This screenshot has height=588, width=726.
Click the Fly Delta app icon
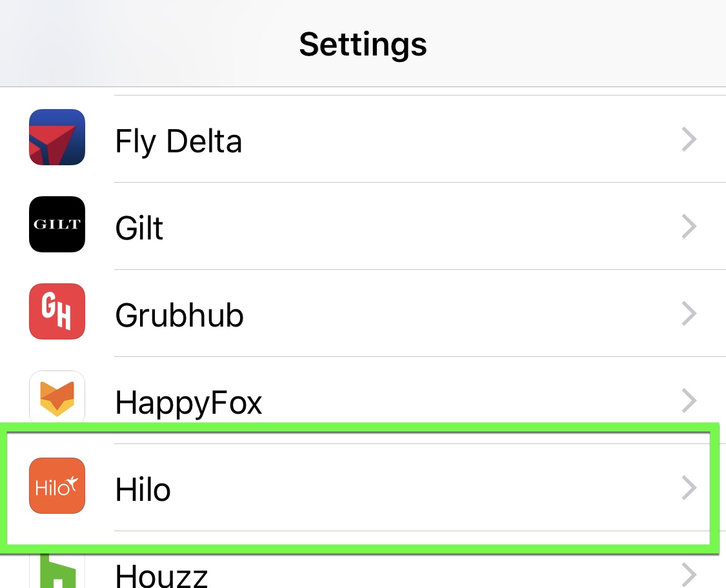(57, 137)
